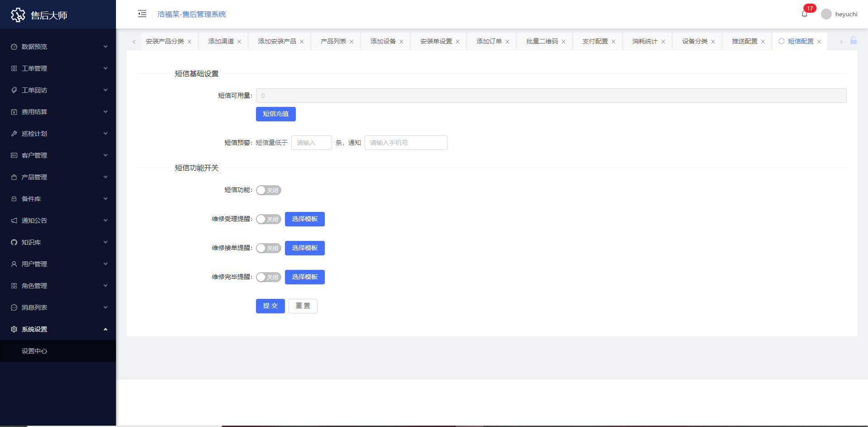Image resolution: width=868 pixels, height=427 pixels.
Task: Switch to the 产品列表 tab
Action: (x=333, y=41)
